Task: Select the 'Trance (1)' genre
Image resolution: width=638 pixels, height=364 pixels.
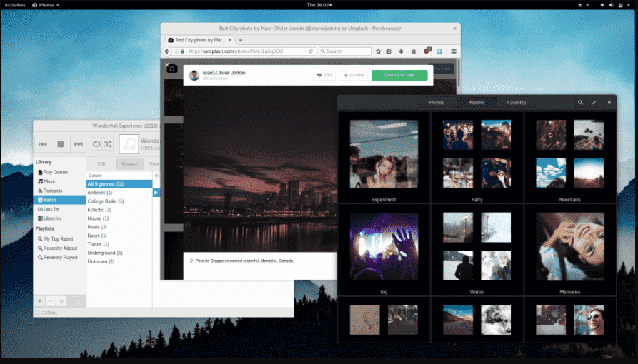Action: pyautogui.click(x=119, y=244)
